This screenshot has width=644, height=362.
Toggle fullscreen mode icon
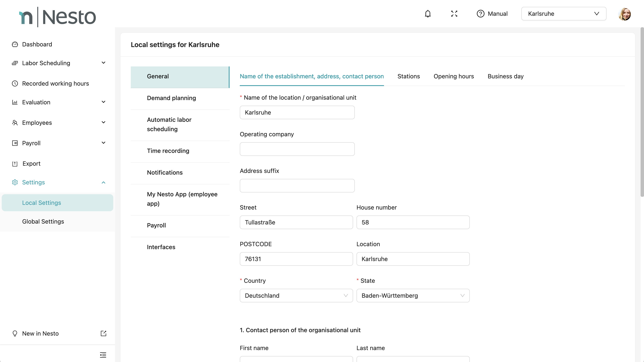pos(454,14)
